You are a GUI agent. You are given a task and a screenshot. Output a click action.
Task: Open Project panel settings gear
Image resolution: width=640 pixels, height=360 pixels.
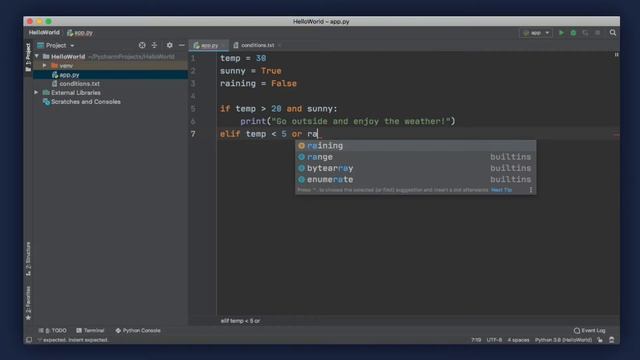point(169,45)
